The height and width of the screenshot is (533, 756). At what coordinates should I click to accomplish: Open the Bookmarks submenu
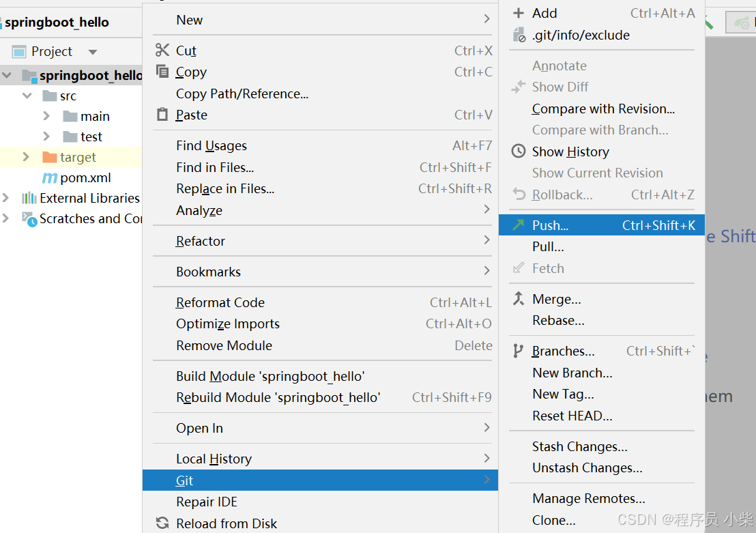coord(321,272)
